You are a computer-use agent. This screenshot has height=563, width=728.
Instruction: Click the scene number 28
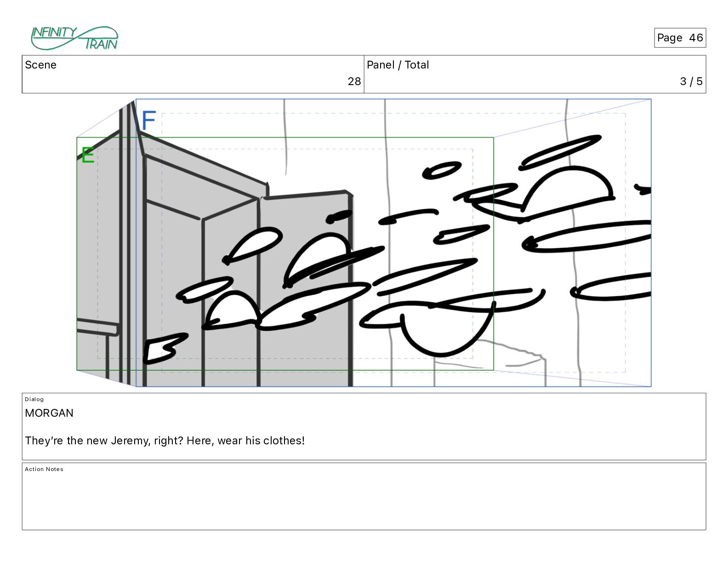click(x=354, y=81)
